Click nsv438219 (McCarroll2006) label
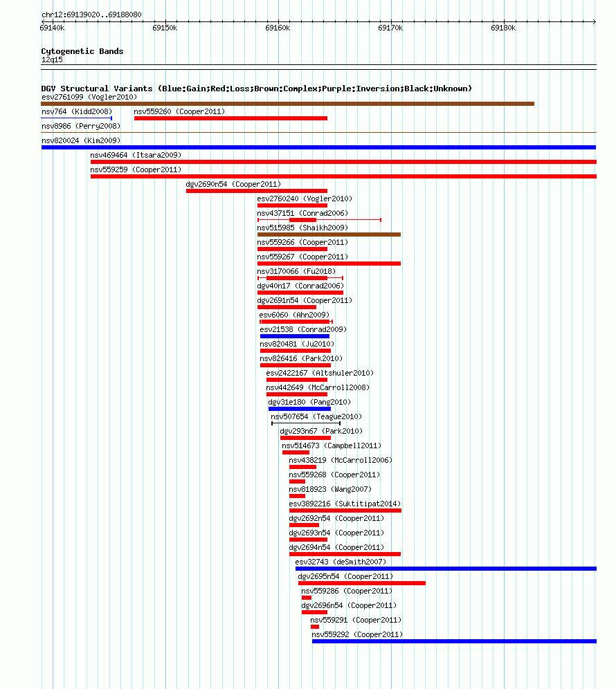Screen dimensions: 616x689 point(341,459)
